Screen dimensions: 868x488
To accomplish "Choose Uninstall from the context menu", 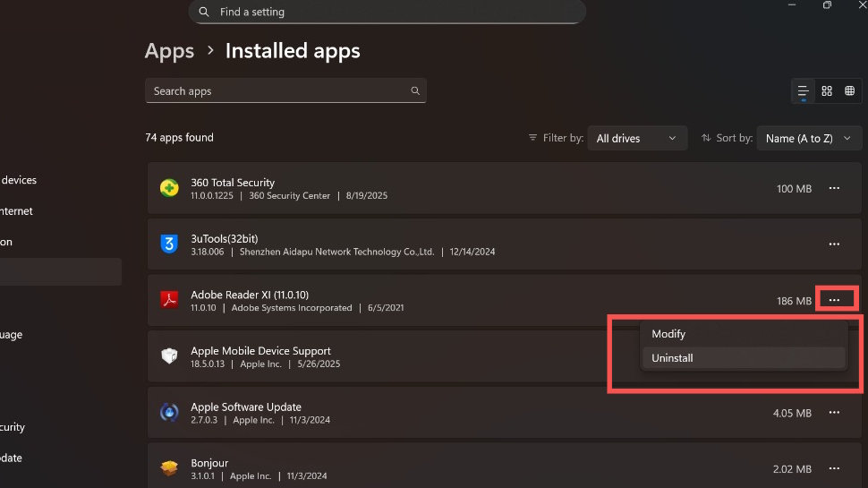I will point(744,358).
